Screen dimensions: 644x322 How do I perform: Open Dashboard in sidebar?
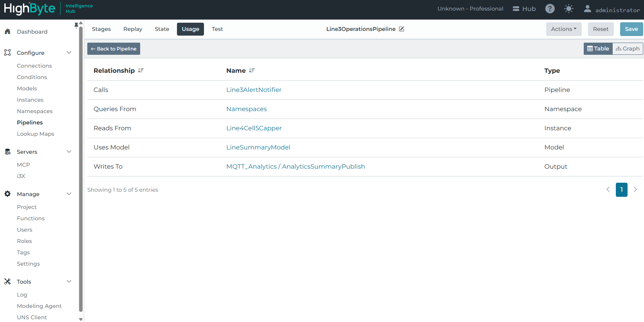click(x=32, y=32)
